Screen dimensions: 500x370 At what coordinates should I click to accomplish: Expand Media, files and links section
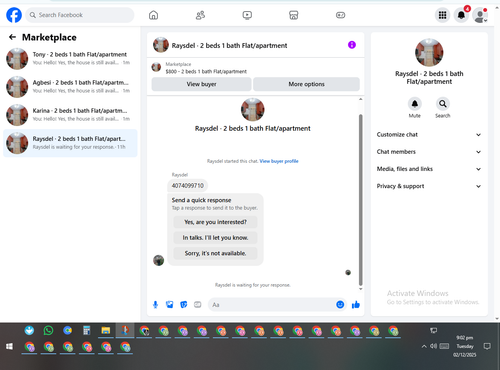429,169
